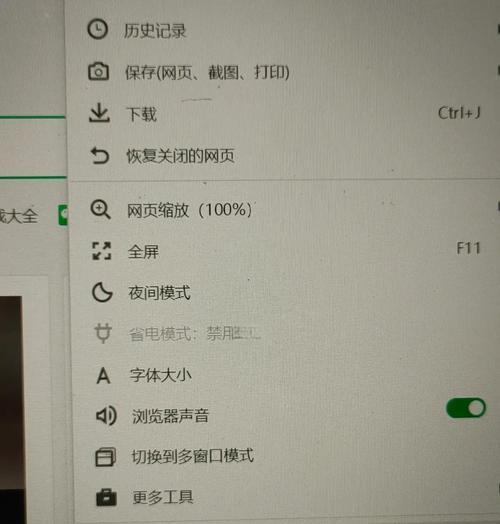Viewport: 500px width, 524px height.
Task: Click the fullscreen arrows icon
Action: [101, 251]
